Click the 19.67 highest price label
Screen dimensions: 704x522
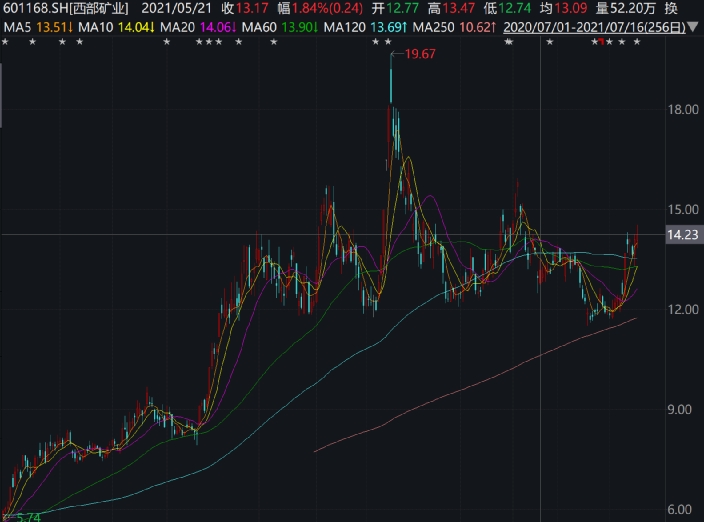point(421,54)
